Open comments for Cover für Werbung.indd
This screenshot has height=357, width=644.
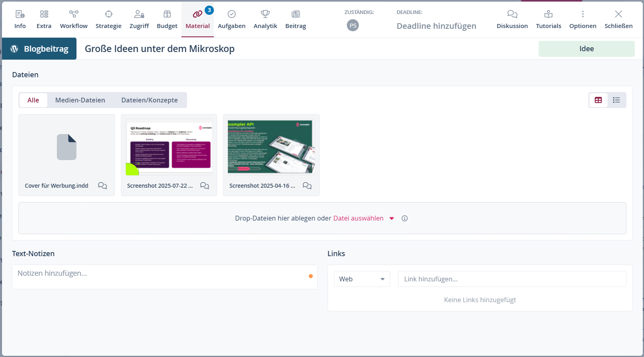pos(103,186)
